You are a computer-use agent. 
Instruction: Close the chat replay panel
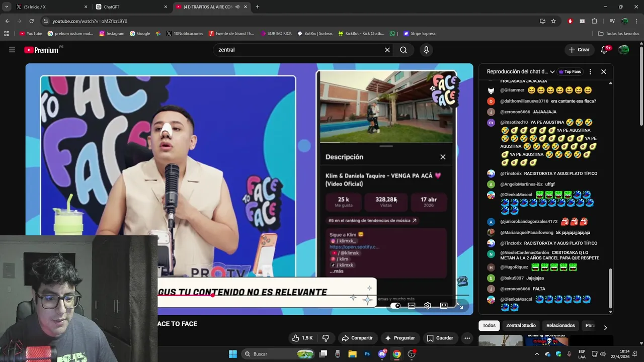click(x=604, y=72)
